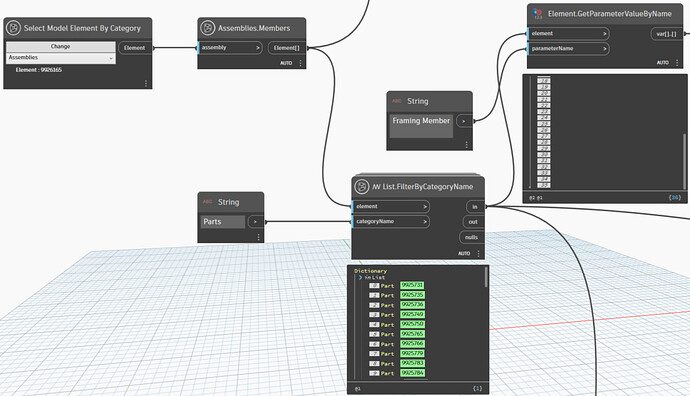
Task: Click the green element ID 9925731
Action: pyautogui.click(x=412, y=285)
